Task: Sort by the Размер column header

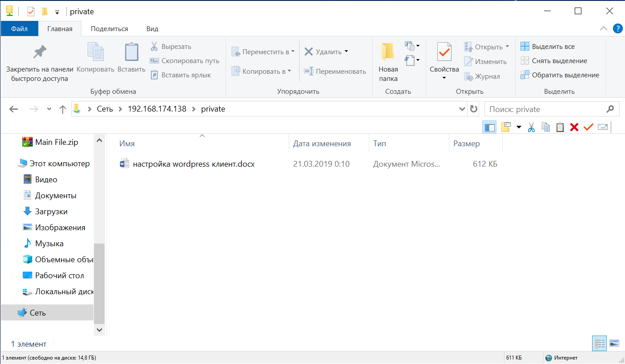Action: point(467,144)
